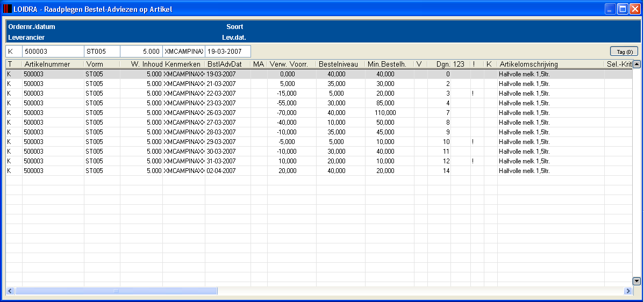The height and width of the screenshot is (302, 644).
Task: Click the vertical scrollbar down arrow
Action: tap(636, 281)
